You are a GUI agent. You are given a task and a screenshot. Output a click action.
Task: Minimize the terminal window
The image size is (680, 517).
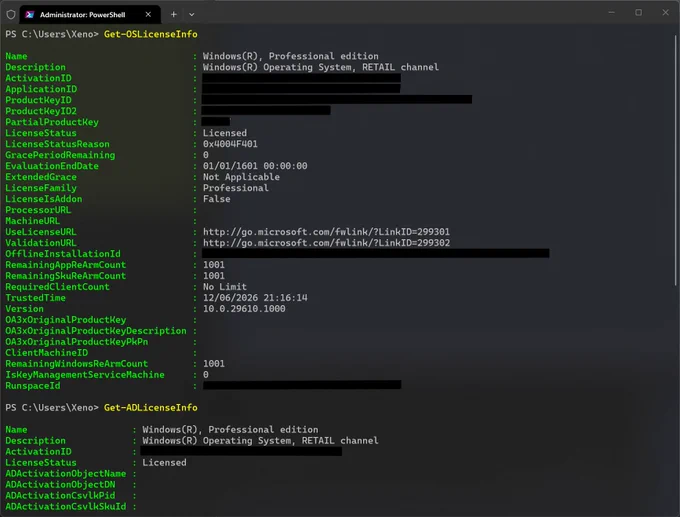click(611, 13)
